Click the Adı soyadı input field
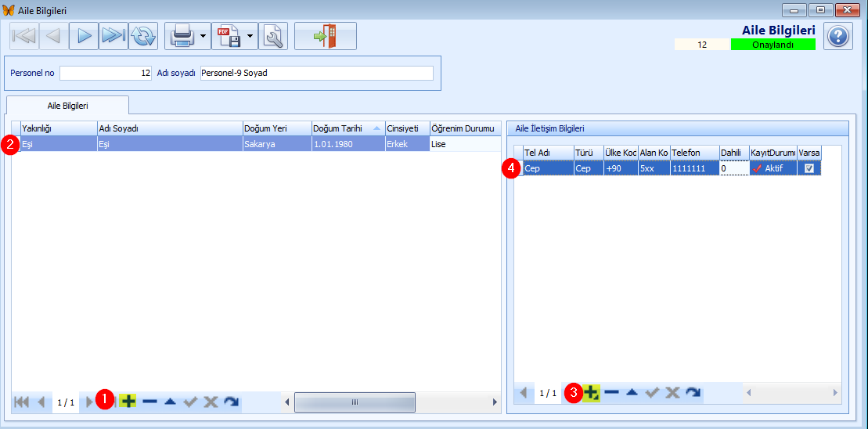 tap(316, 73)
